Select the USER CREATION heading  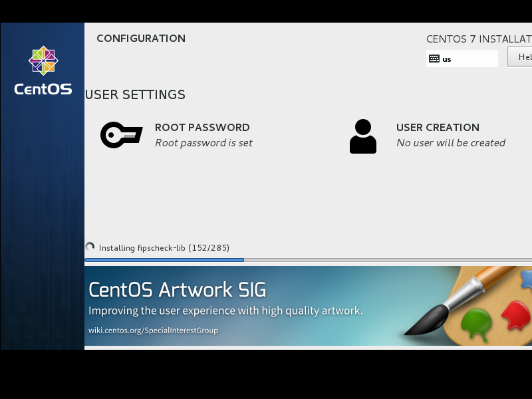click(438, 127)
